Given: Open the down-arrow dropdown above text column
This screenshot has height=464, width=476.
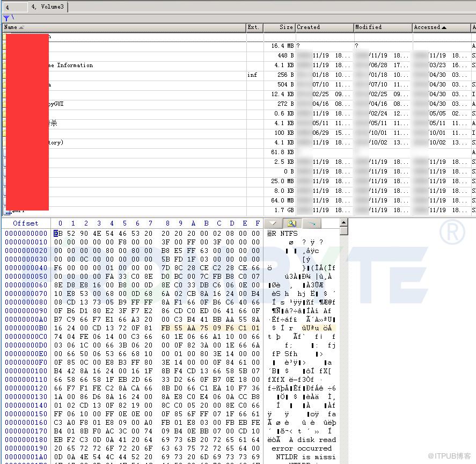Looking at the screenshot, I should tap(273, 223).
